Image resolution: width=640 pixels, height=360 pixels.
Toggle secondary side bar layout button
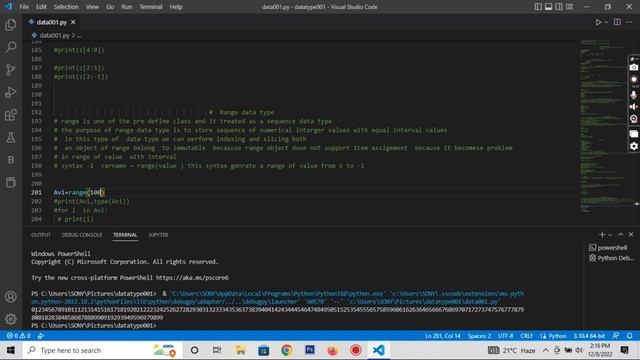pyautogui.click(x=559, y=7)
